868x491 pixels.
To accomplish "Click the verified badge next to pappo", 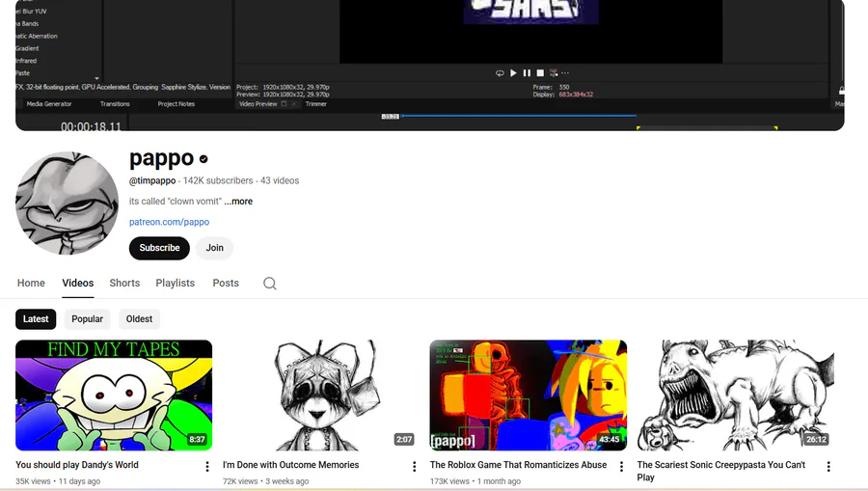I will coord(203,159).
